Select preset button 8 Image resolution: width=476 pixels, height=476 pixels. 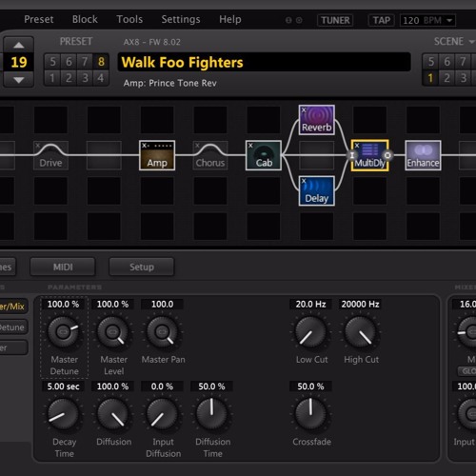(101, 62)
